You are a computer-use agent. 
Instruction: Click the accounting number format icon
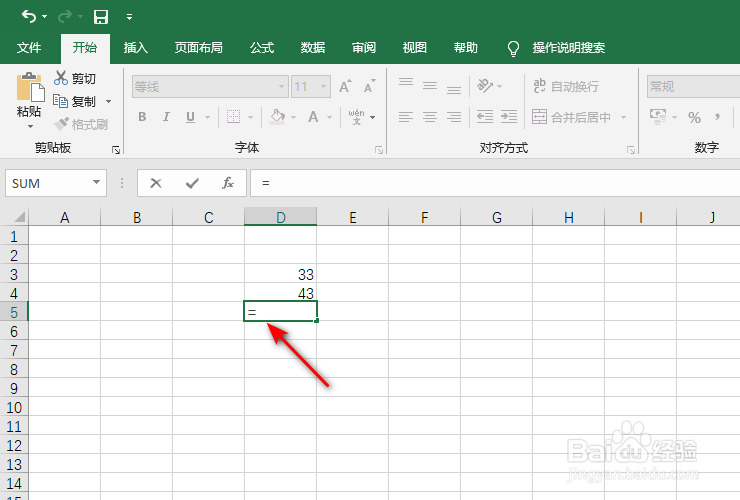658,117
